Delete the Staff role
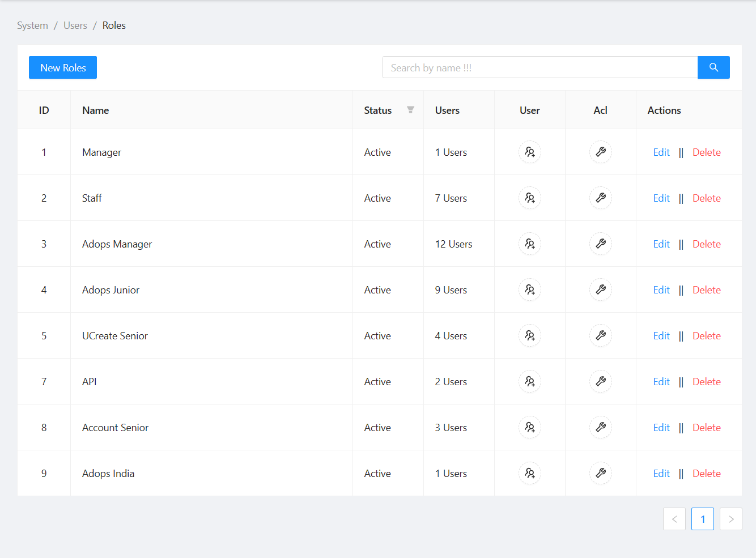The height and width of the screenshot is (558, 756). click(x=707, y=198)
